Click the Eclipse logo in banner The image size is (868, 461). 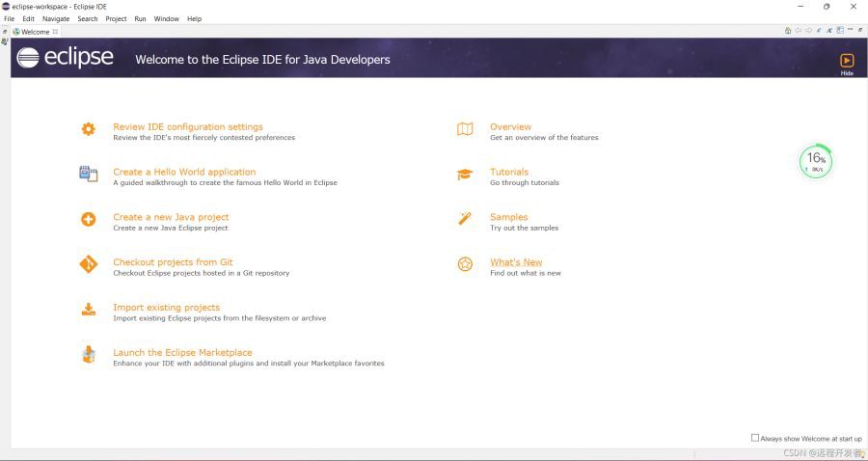pyautogui.click(x=65, y=58)
